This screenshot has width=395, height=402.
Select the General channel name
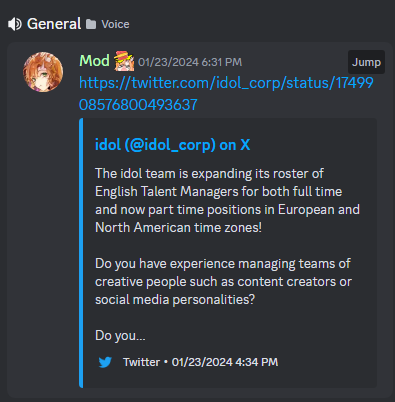tap(54, 24)
